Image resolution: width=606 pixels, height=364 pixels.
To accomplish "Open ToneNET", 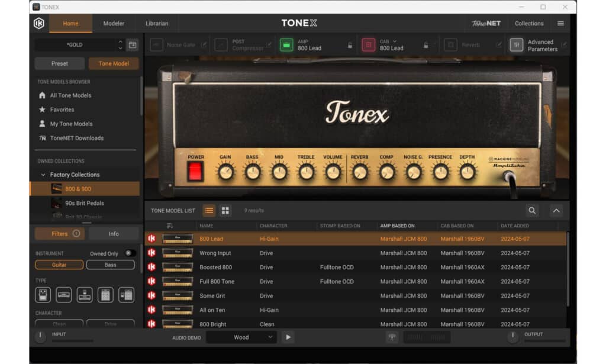I will click(486, 24).
